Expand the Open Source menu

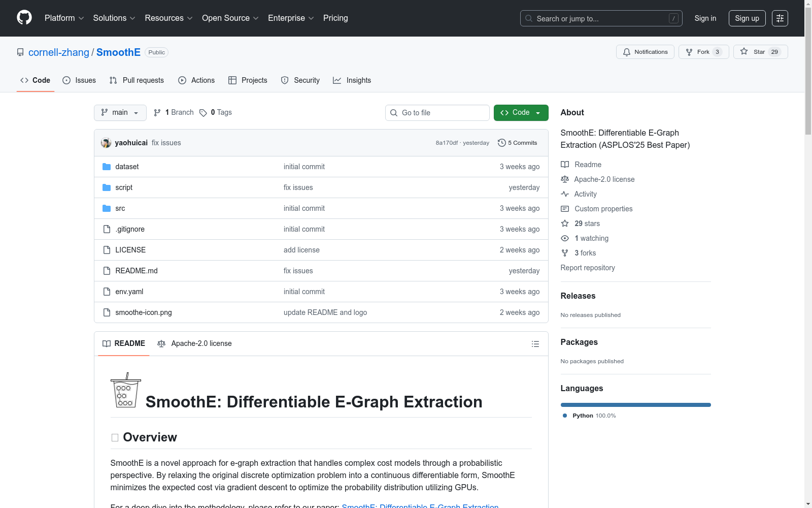pyautogui.click(x=230, y=18)
